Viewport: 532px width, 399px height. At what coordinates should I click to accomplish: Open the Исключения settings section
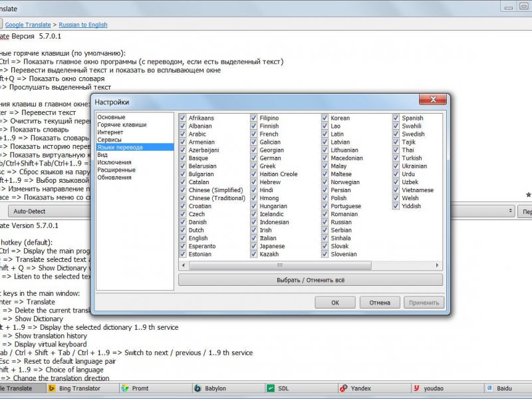pyautogui.click(x=114, y=162)
